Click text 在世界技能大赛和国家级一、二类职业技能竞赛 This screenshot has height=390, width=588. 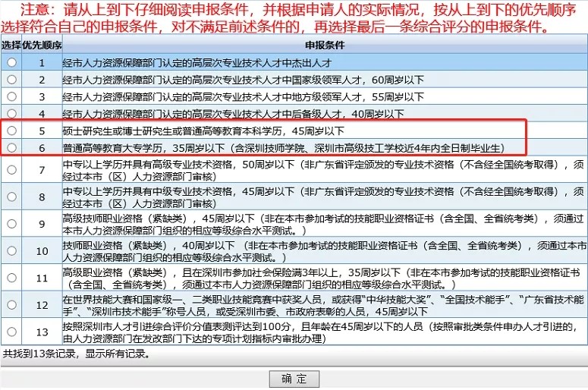pyautogui.click(x=193, y=299)
